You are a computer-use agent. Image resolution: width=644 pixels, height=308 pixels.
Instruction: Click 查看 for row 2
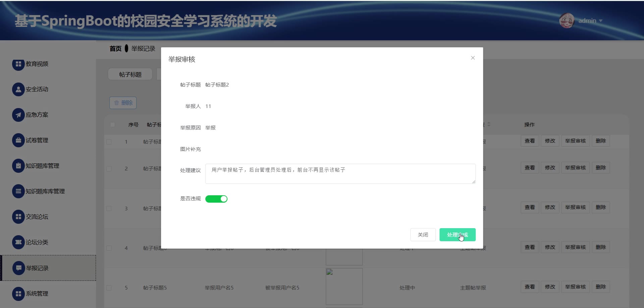pyautogui.click(x=530, y=168)
